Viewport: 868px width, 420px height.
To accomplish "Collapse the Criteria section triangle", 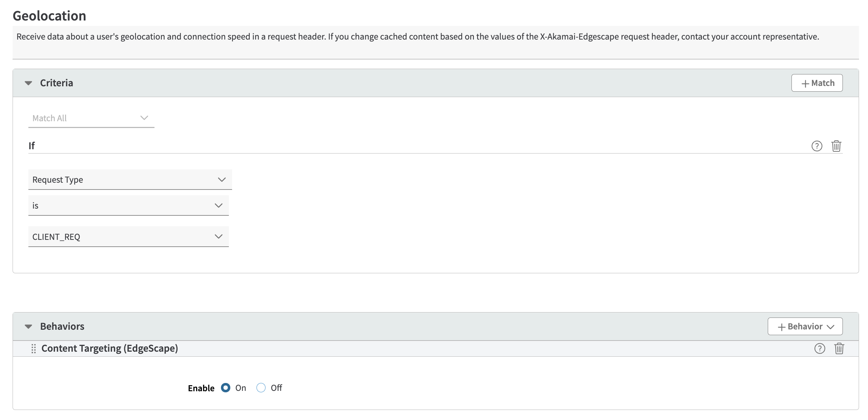I will click(x=28, y=83).
